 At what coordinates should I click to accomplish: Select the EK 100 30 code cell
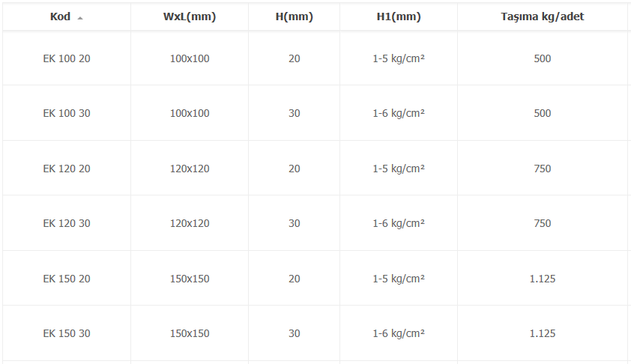coord(67,113)
